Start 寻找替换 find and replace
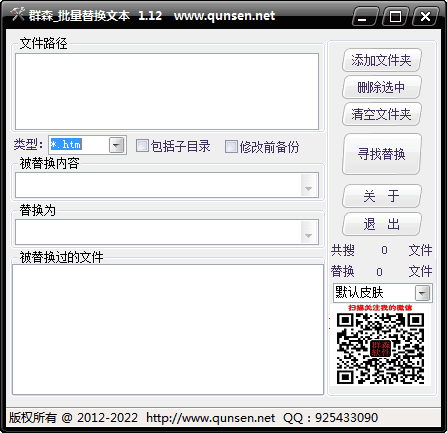The image size is (447, 433). 382,154
